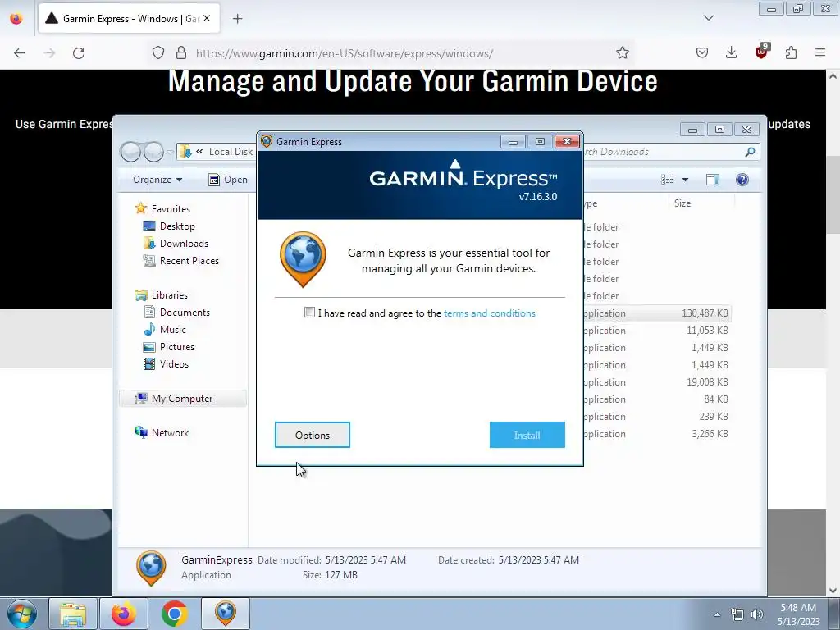
Task: Select the file sized 11,053 KB
Action: (657, 330)
